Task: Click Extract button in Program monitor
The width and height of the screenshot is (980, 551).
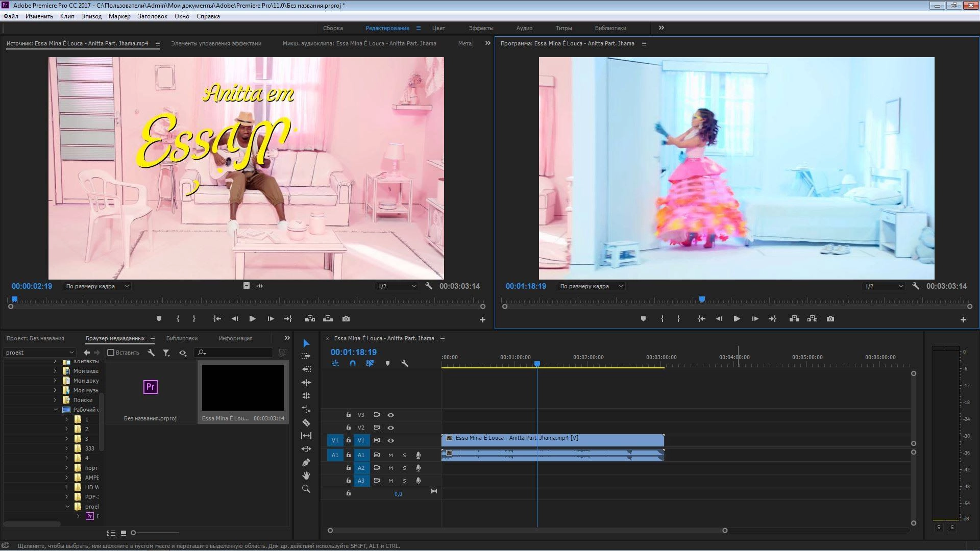Action: tap(813, 319)
